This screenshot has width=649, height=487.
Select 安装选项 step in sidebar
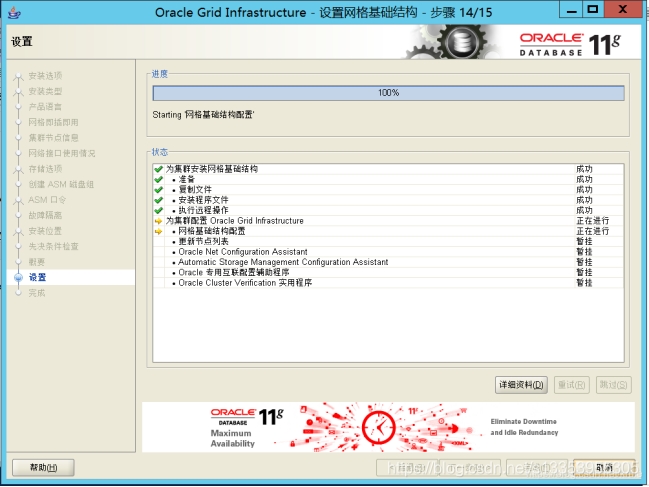[x=45, y=76]
